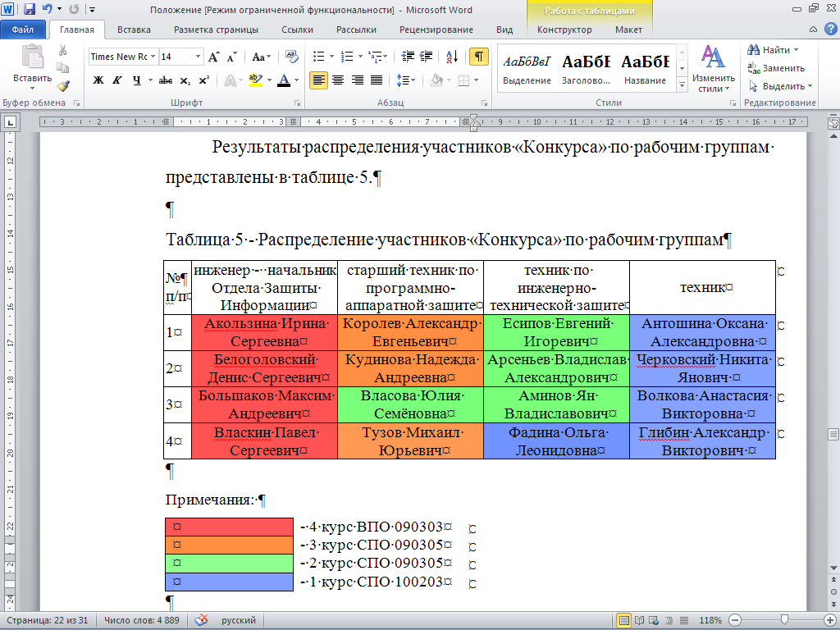
Task: Open the Файл tab
Action: coord(23,30)
